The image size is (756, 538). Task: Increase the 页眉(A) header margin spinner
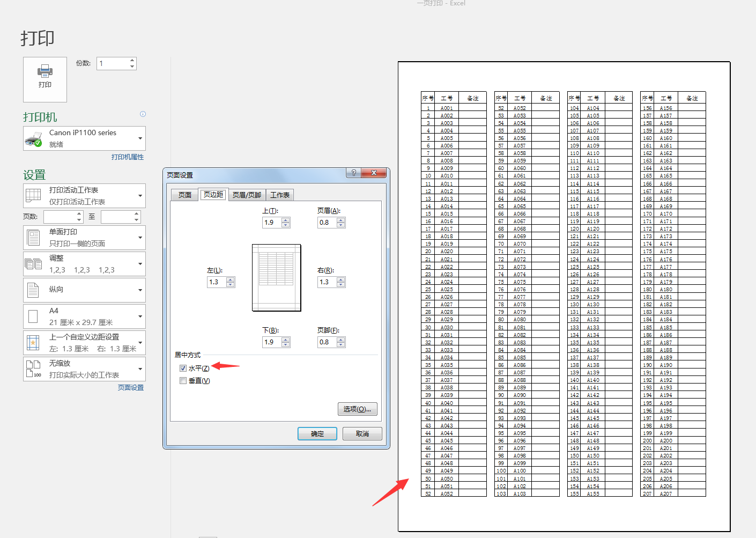tap(341, 220)
